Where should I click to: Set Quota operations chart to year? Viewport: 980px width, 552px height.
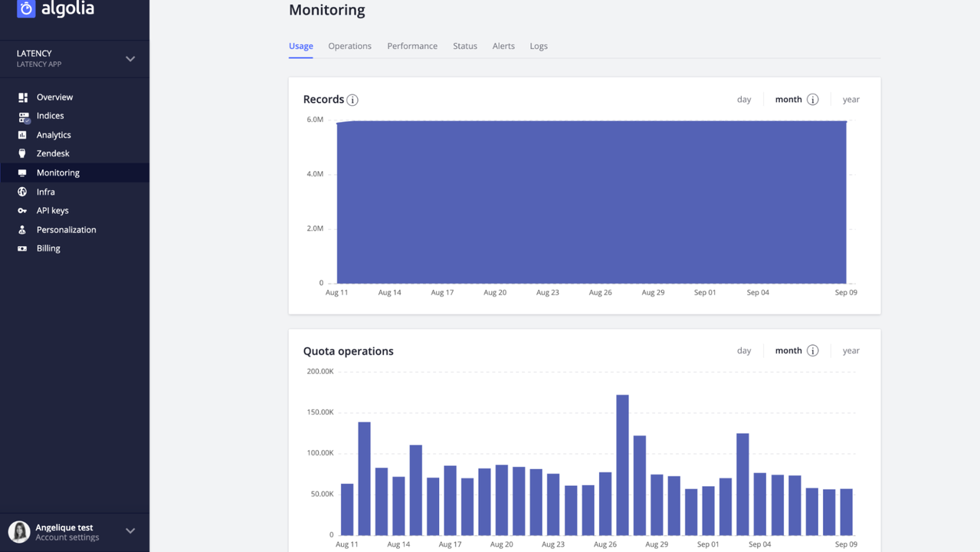851,350
